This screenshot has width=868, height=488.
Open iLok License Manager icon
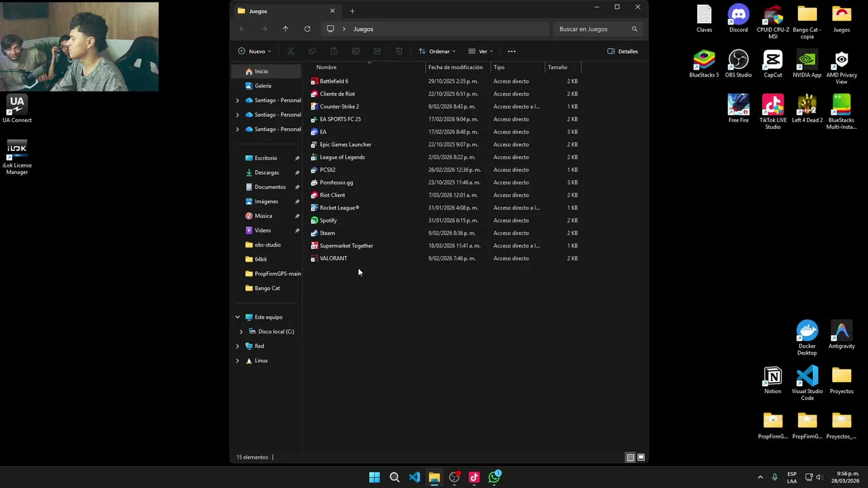pyautogui.click(x=17, y=157)
